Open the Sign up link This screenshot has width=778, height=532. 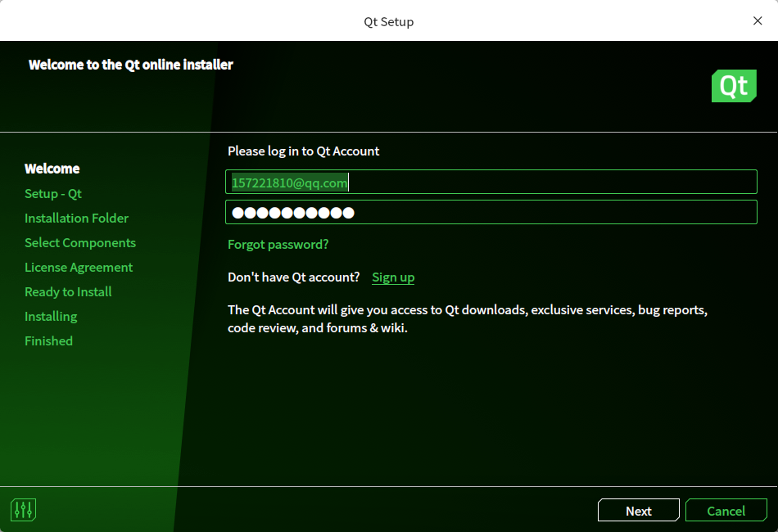393,277
